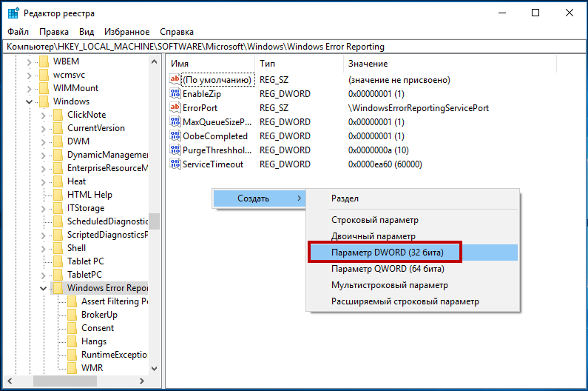Viewport: 588px width, 391px height.
Task: Open the Вид menu
Action: coord(87,32)
